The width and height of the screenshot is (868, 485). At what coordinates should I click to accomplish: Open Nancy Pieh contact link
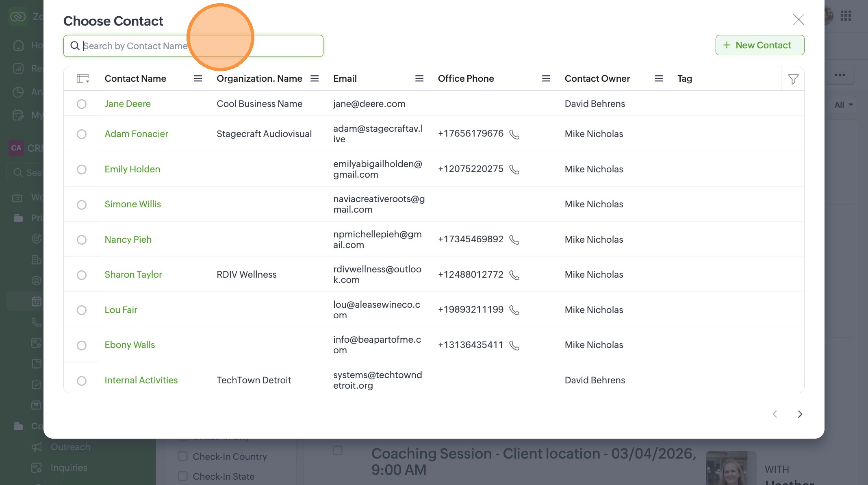coord(128,239)
